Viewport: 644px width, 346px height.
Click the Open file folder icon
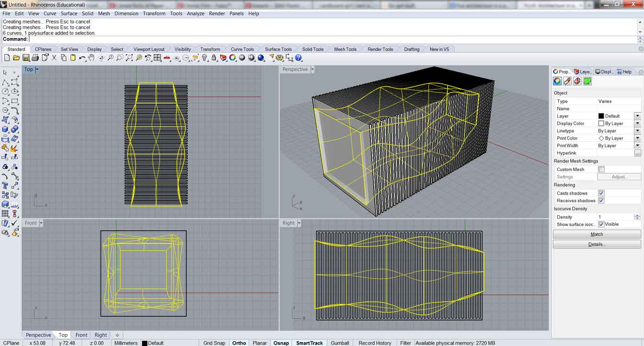pyautogui.click(x=16, y=58)
